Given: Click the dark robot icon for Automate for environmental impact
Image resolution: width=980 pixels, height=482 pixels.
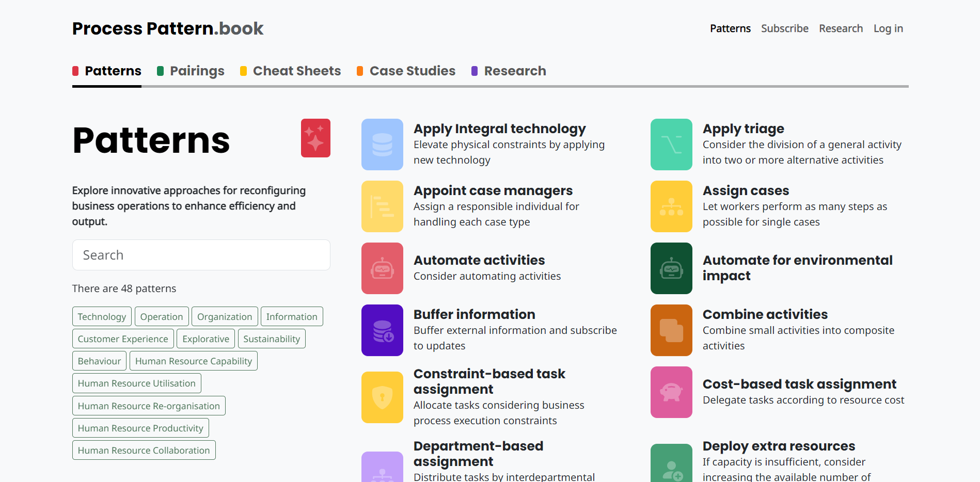Looking at the screenshot, I should click(x=671, y=268).
